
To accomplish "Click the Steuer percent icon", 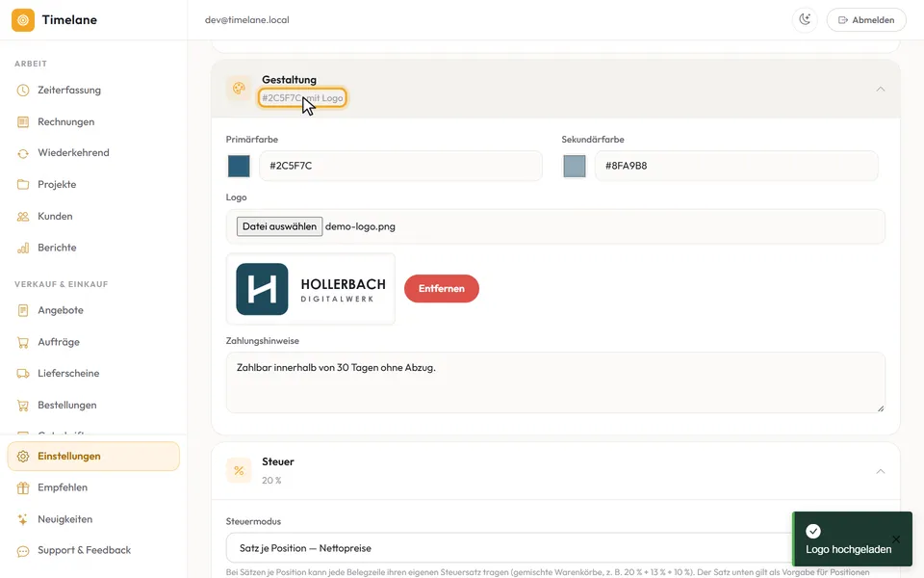I will point(239,471).
